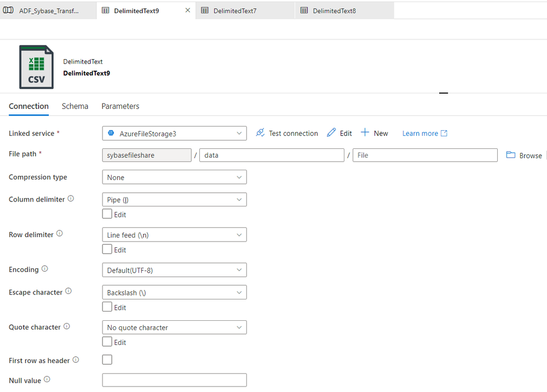Image resolution: width=547 pixels, height=392 pixels.
Task: Click the Test connection plug icon
Action: point(260,133)
